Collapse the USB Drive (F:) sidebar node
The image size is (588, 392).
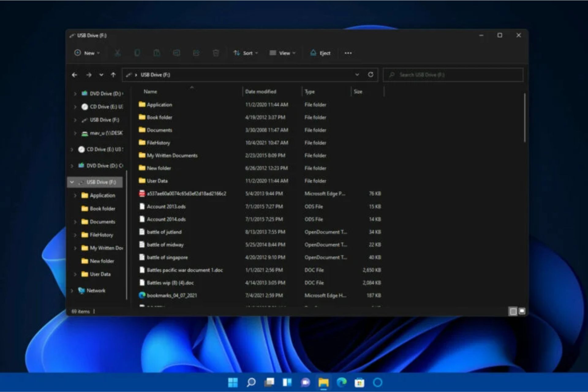pyautogui.click(x=72, y=182)
